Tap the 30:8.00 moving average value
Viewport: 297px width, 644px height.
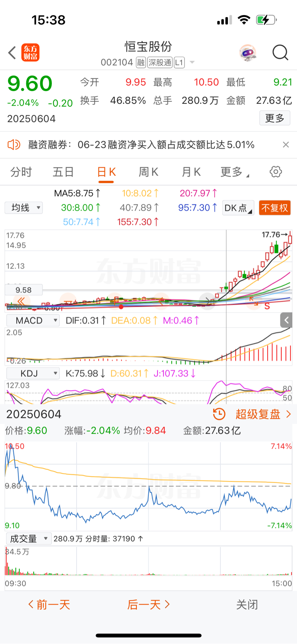coord(81,208)
